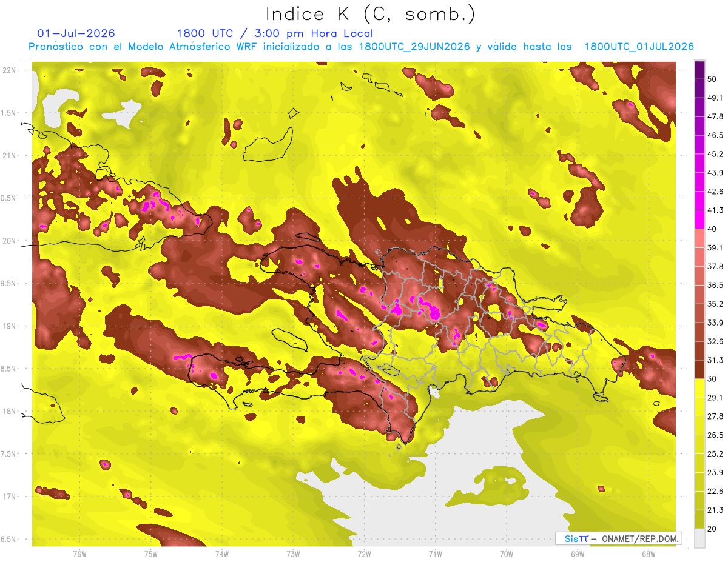The image size is (728, 562).
Task: Pick the dark brown legend swatch between 30 and 31.3
Action: click(x=699, y=369)
